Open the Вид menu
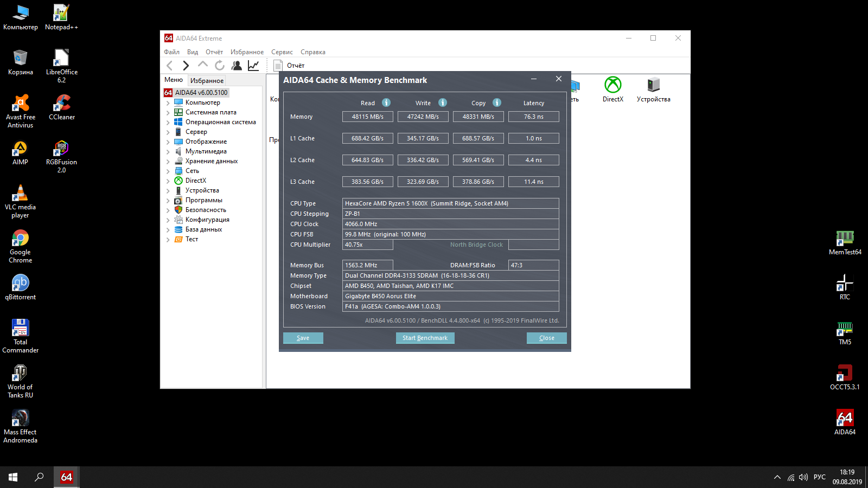 tap(193, 52)
